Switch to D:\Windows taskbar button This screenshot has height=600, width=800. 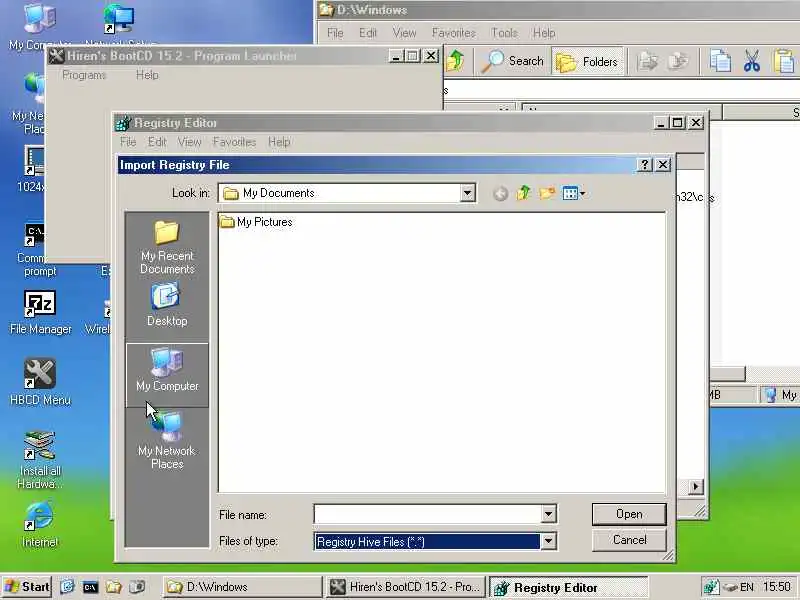coord(243,587)
